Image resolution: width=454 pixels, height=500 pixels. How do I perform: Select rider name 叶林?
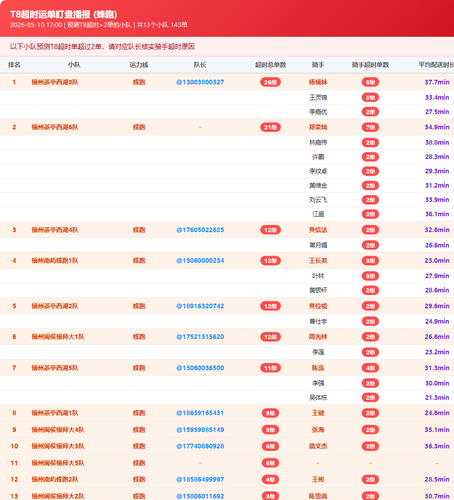click(x=318, y=276)
